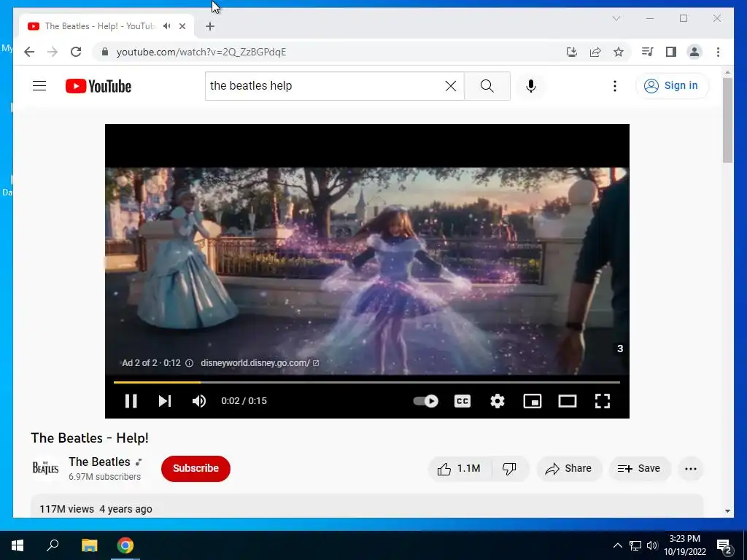
Task: Visit the disneyworld.disney.go.com advertiser link
Action: coord(260,363)
